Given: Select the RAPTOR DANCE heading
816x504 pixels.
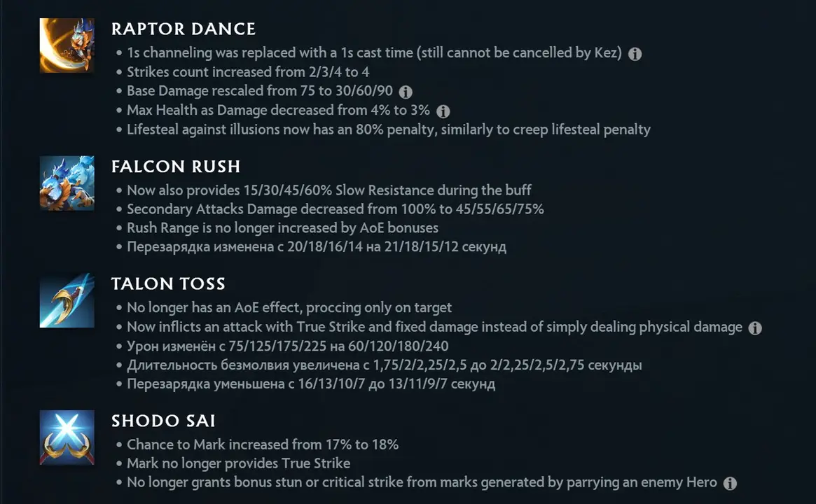Looking at the screenshot, I should pos(184,29).
